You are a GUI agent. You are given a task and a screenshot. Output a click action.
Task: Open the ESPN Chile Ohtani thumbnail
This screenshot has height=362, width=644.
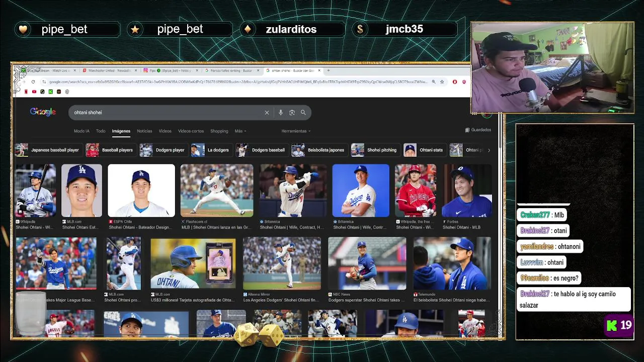point(141,191)
